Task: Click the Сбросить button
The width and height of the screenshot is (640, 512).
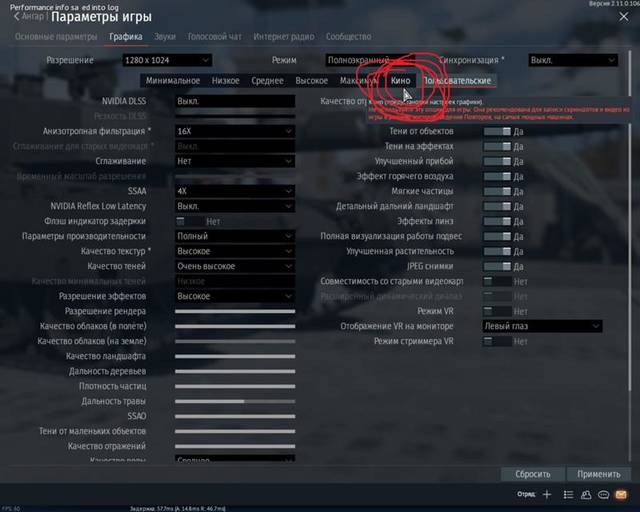Action: pyautogui.click(x=533, y=474)
